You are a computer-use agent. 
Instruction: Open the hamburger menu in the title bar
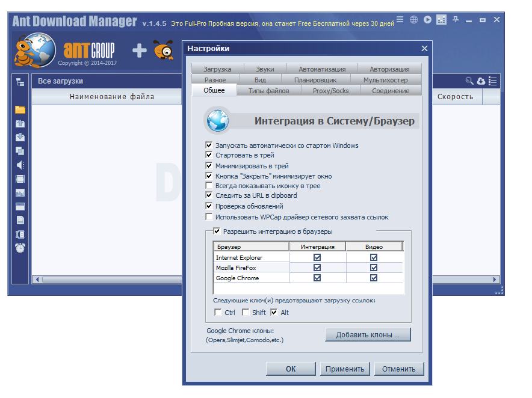click(x=400, y=20)
